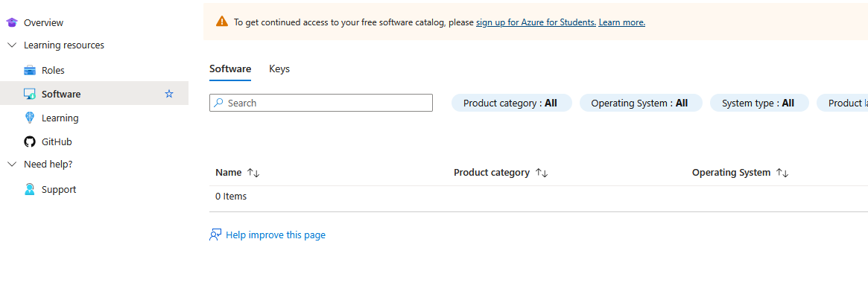Collapse the Need help? section

[12, 164]
